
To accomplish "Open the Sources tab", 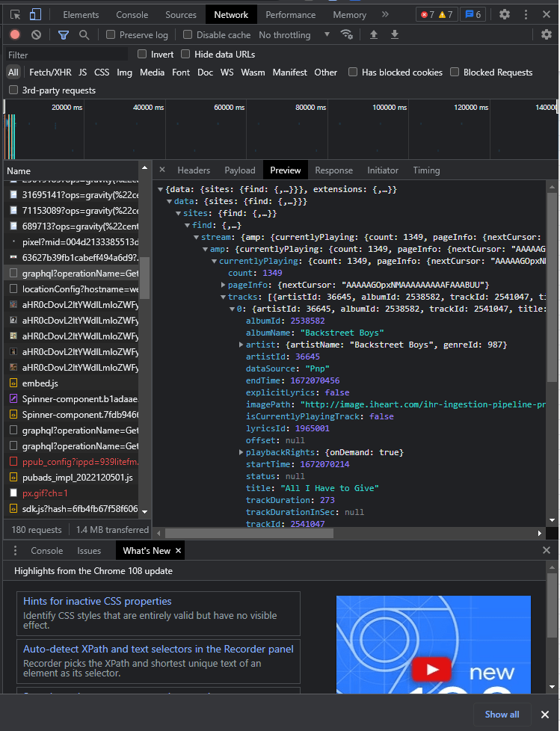I will click(x=180, y=15).
